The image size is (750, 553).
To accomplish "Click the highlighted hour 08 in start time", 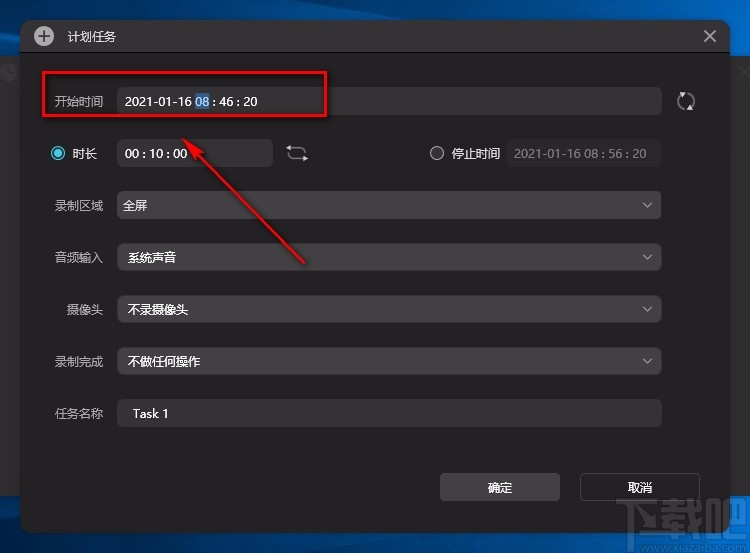I will (x=202, y=101).
